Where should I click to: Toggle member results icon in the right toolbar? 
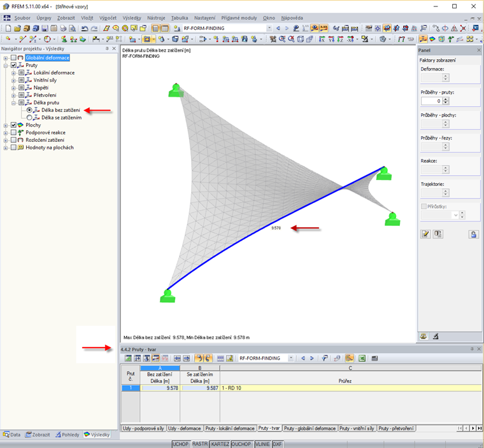(x=423, y=39)
